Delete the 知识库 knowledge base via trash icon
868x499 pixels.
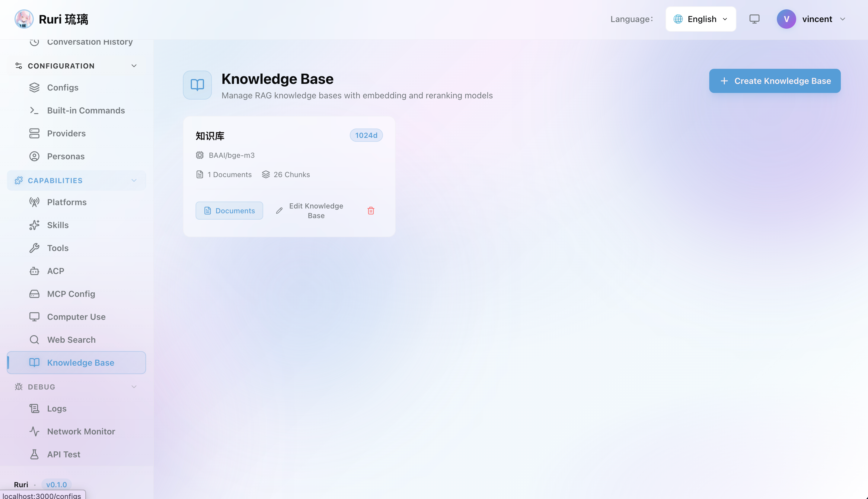point(371,210)
